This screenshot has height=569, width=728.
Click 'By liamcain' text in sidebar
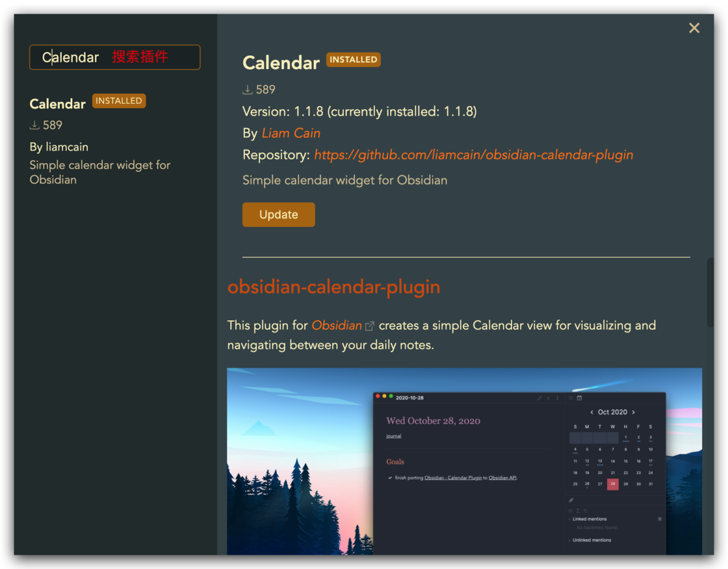[59, 147]
